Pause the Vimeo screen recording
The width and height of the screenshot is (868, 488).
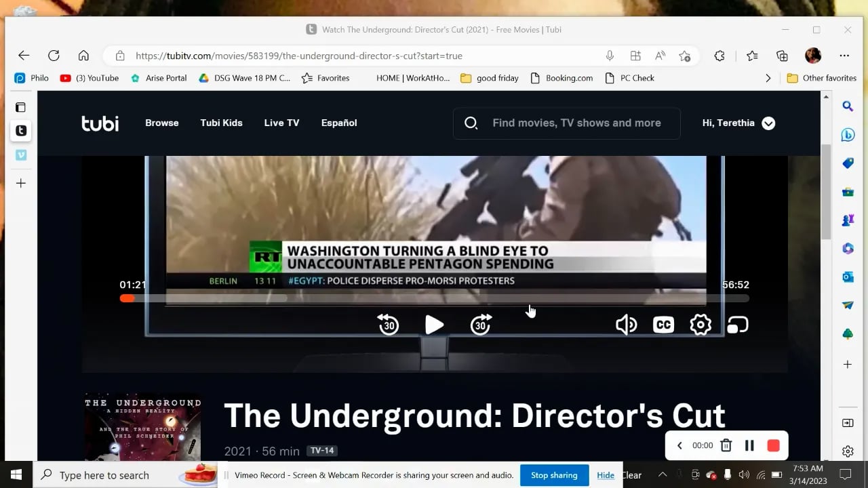coord(749,445)
